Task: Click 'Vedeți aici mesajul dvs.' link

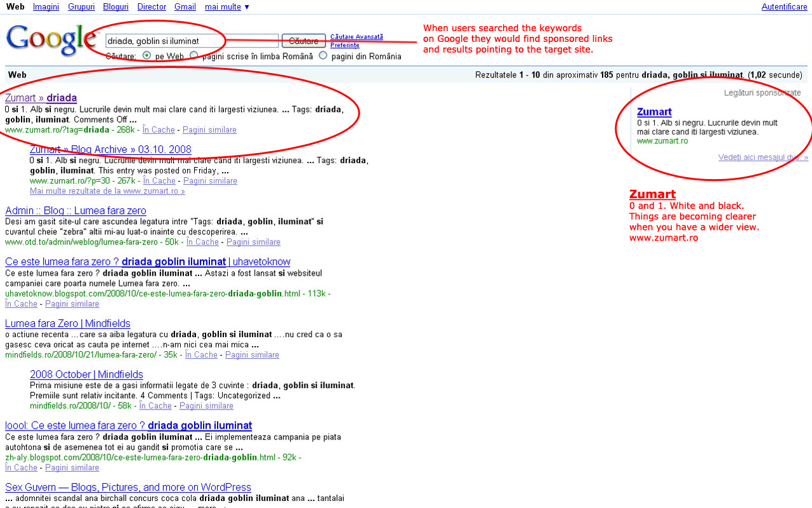Action: pos(763,157)
